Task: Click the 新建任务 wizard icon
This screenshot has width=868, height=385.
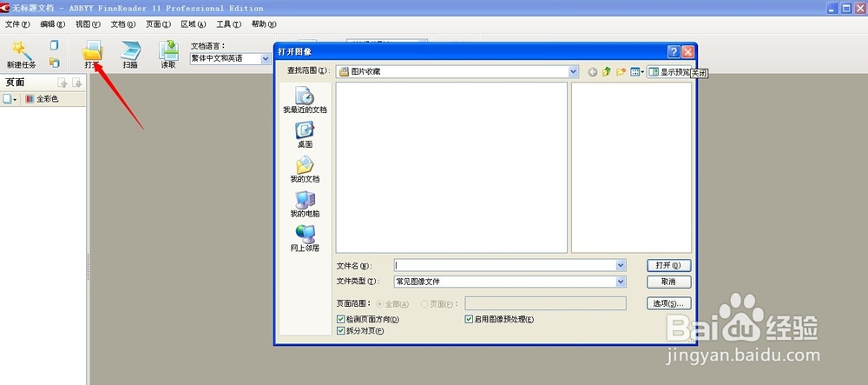Action: 23,51
